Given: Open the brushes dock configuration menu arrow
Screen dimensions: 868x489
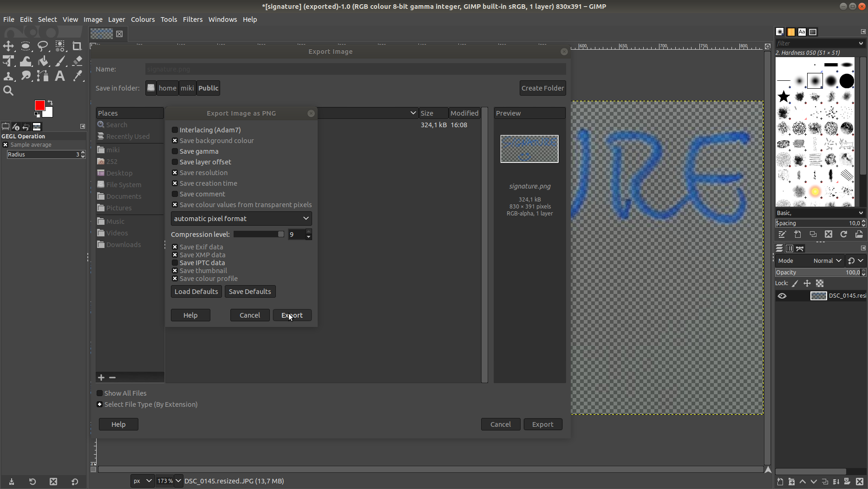Looking at the screenshot, I should 863,32.
